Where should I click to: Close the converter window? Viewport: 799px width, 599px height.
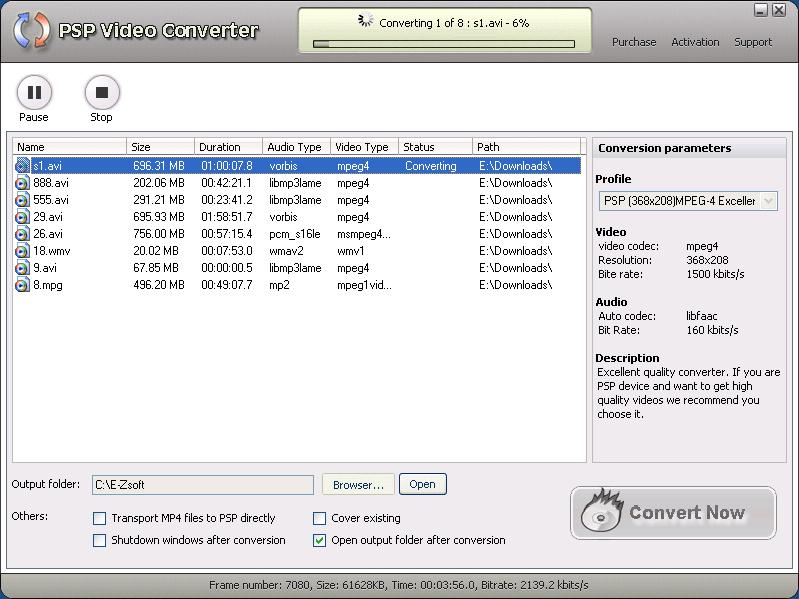(779, 10)
